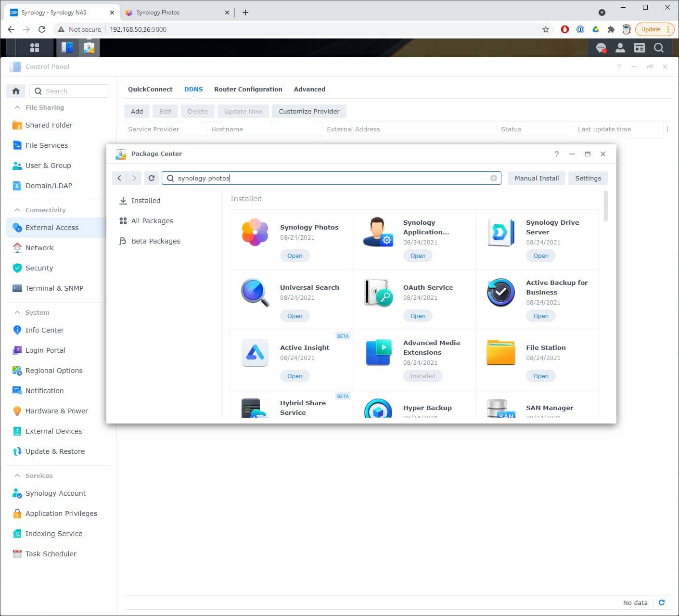Open DDNS table column options menu
Screen dimensions: 679x616
[x=667, y=129]
